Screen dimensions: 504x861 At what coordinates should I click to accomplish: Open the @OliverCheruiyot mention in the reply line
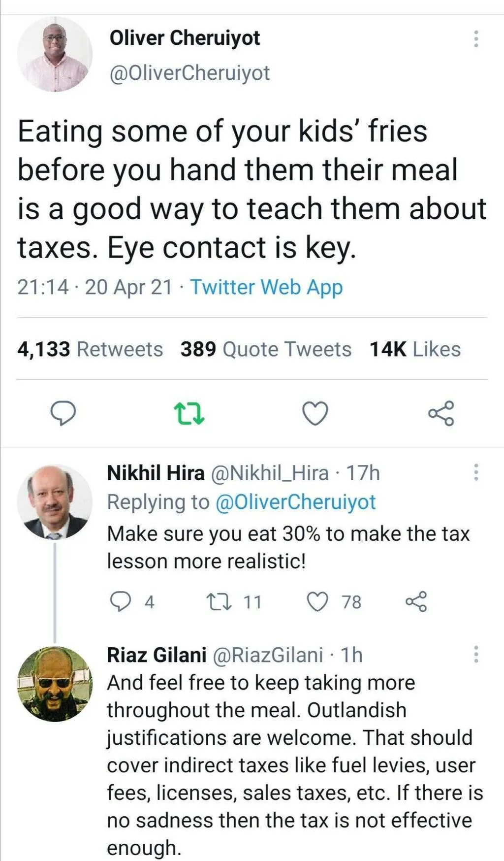coord(295,502)
